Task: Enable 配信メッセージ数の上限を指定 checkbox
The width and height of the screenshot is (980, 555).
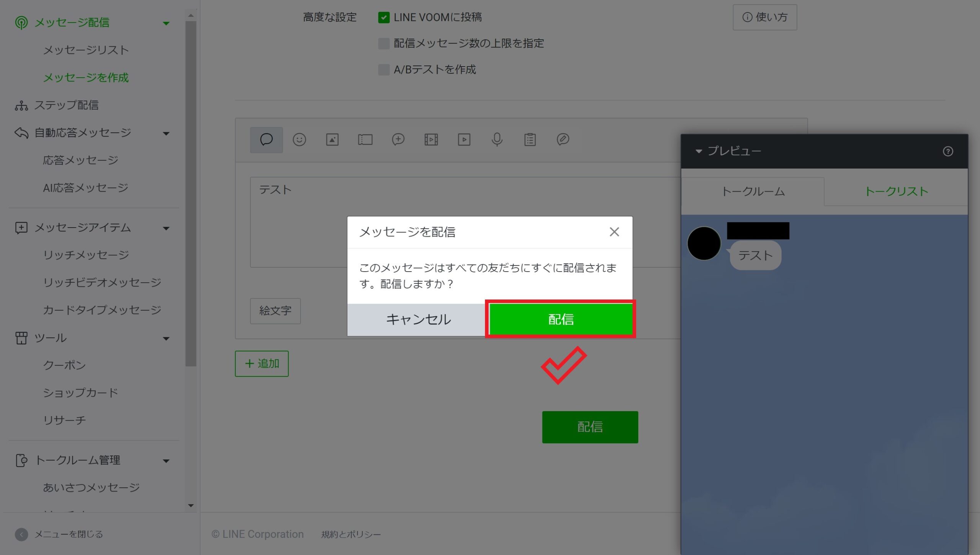Action: point(384,44)
